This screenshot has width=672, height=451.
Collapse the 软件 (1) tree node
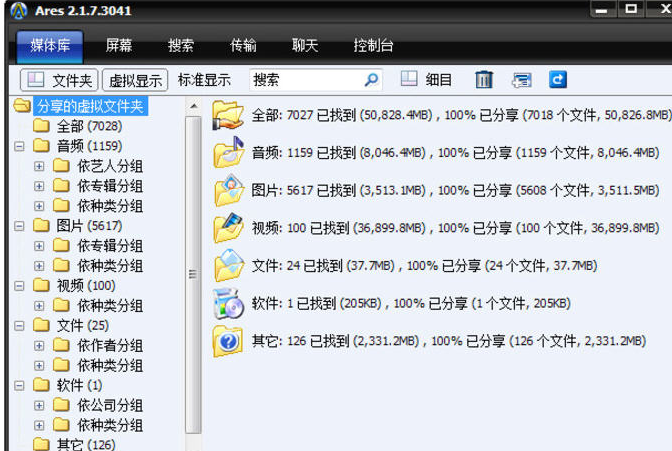[19, 385]
